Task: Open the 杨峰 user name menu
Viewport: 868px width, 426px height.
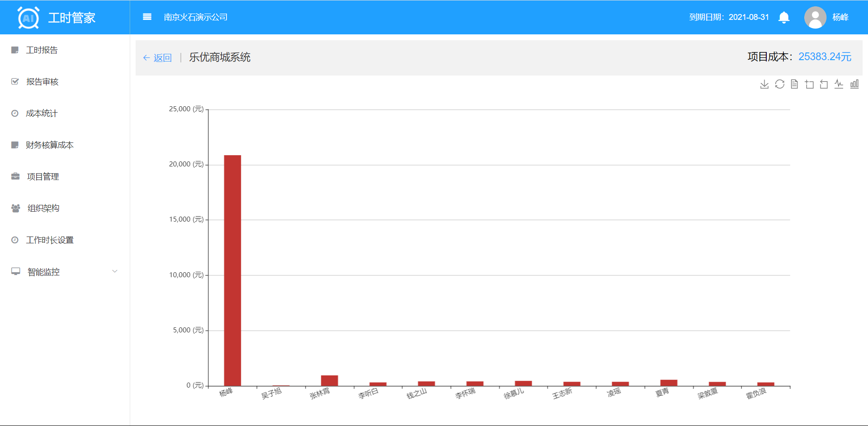Action: 840,17
